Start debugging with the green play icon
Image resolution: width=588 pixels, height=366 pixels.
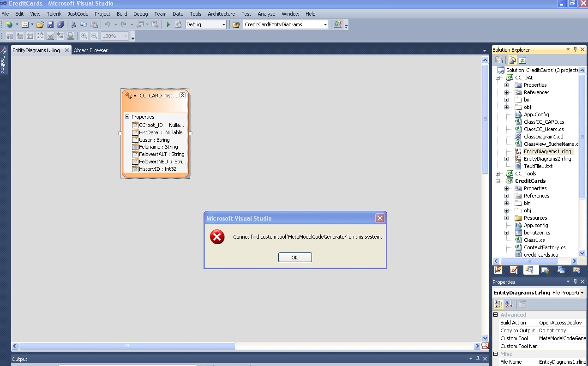(x=168, y=24)
